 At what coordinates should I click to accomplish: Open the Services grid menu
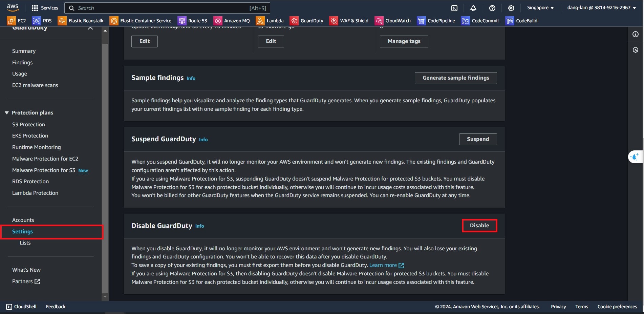(x=45, y=8)
